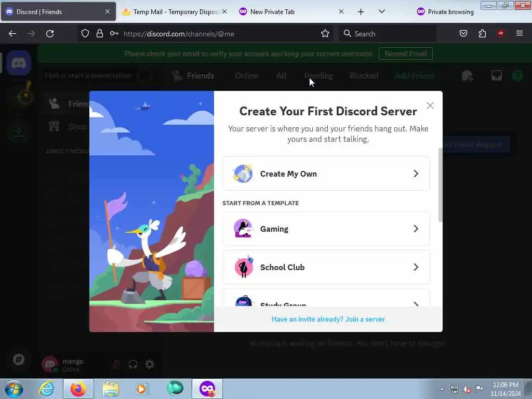Open the Shop item in the sidebar
532x399 pixels.
[68, 127]
